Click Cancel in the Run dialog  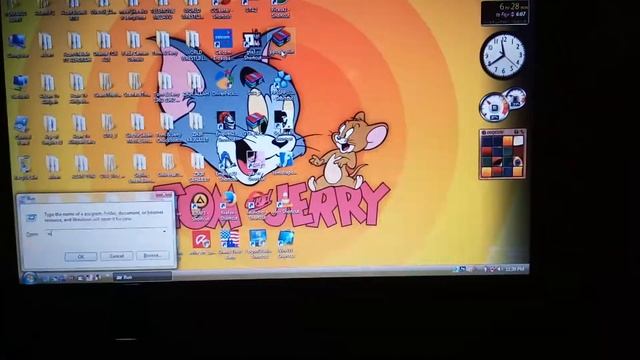coord(117,256)
